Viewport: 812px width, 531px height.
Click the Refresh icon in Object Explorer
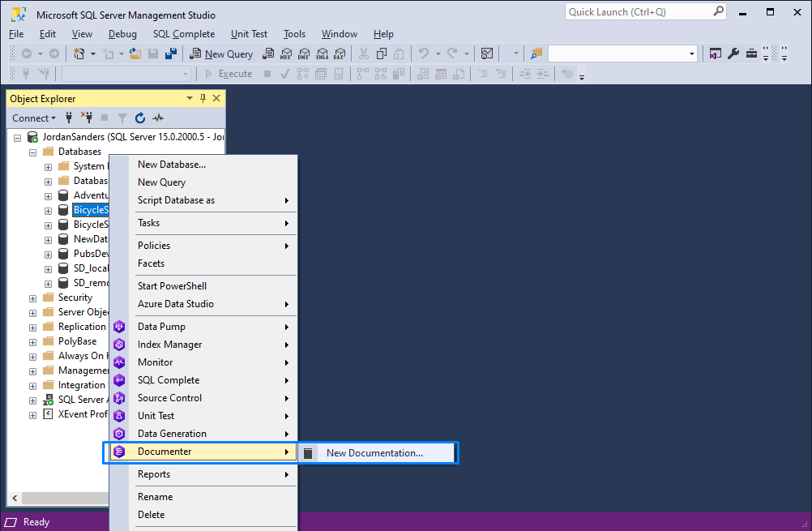click(x=140, y=118)
